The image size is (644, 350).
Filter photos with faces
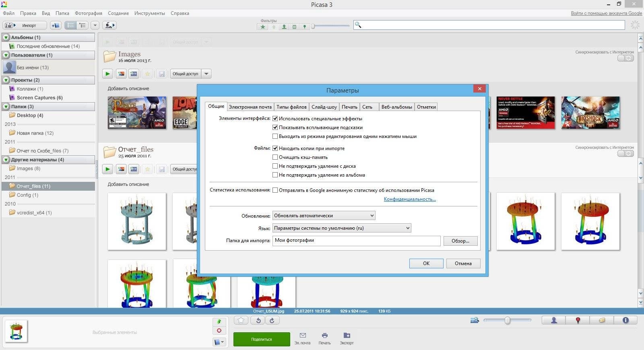click(284, 27)
